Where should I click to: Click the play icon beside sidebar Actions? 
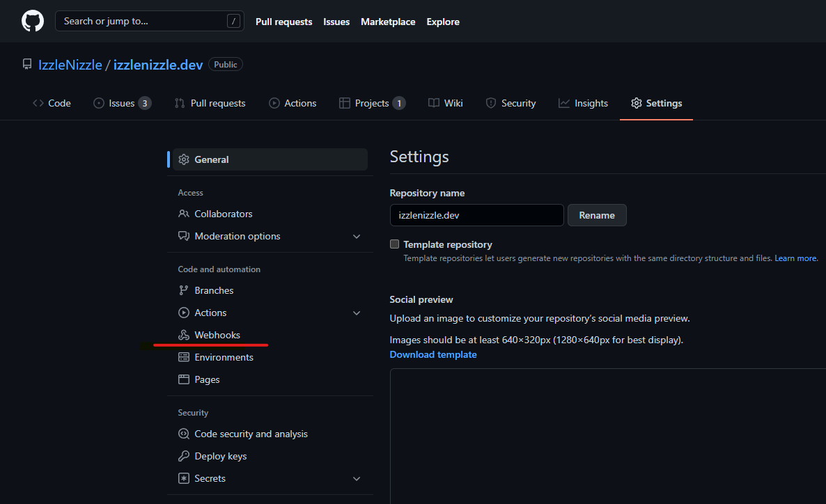point(184,313)
